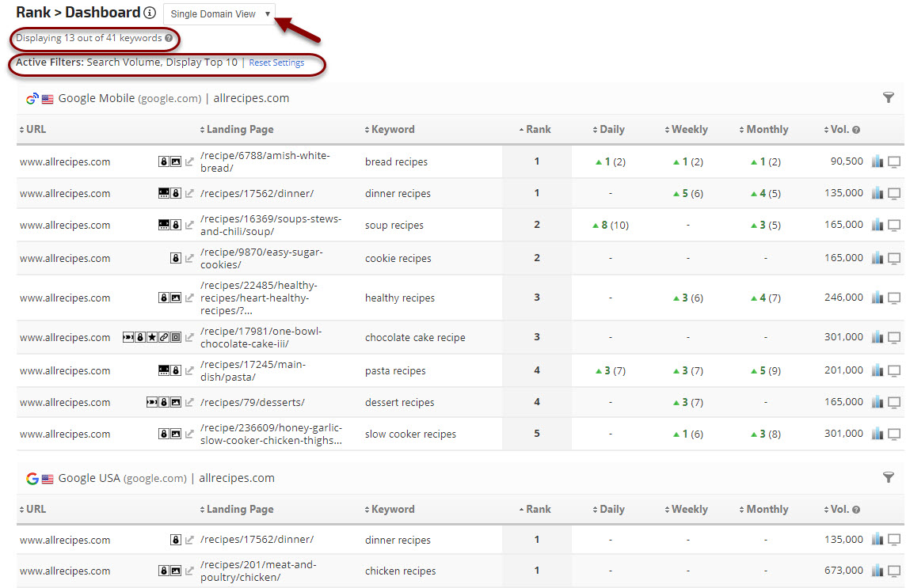Click help icon next to Mobile Vol. header
910x588 pixels.
click(x=856, y=130)
